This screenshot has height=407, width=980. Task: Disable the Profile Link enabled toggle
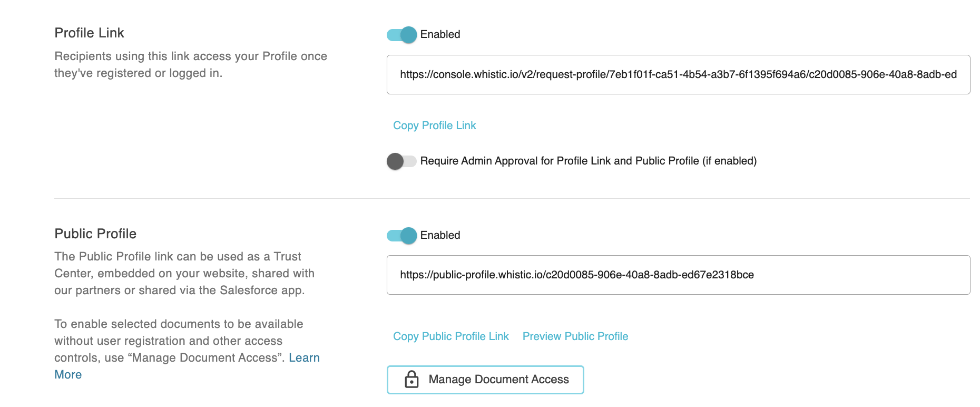point(401,35)
